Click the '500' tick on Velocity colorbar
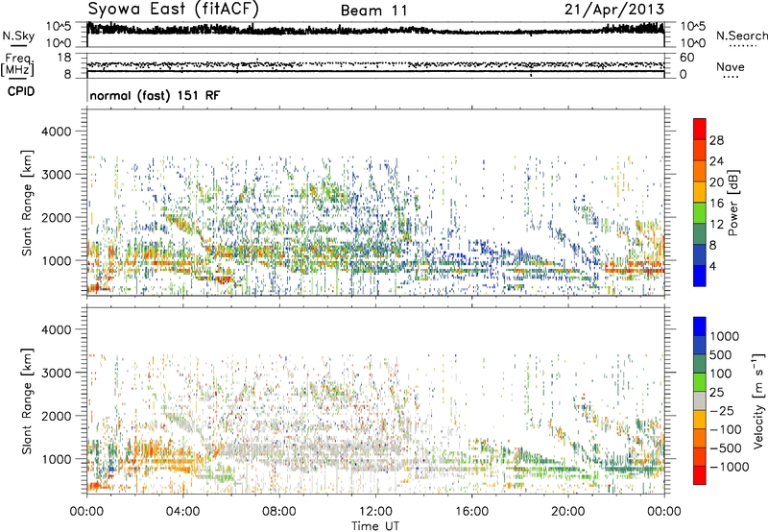The height and width of the screenshot is (532, 768). pyautogui.click(x=721, y=354)
